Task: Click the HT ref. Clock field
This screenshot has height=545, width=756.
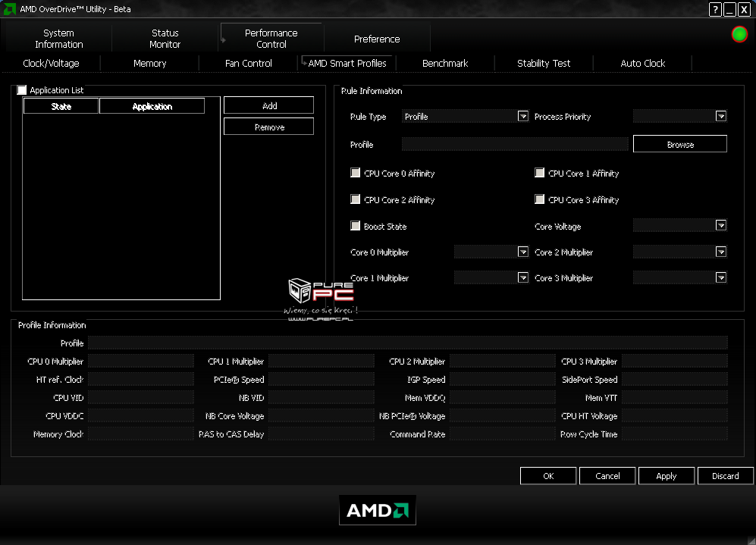Action: click(141, 379)
